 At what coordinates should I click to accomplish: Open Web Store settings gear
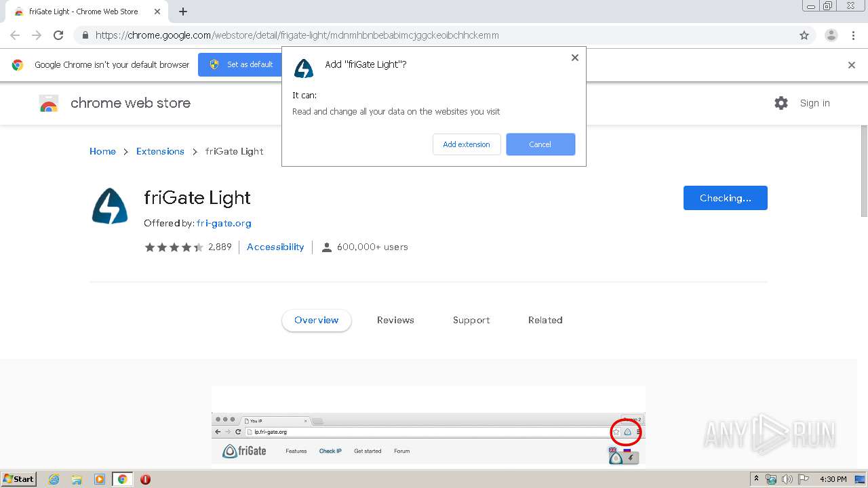[781, 103]
